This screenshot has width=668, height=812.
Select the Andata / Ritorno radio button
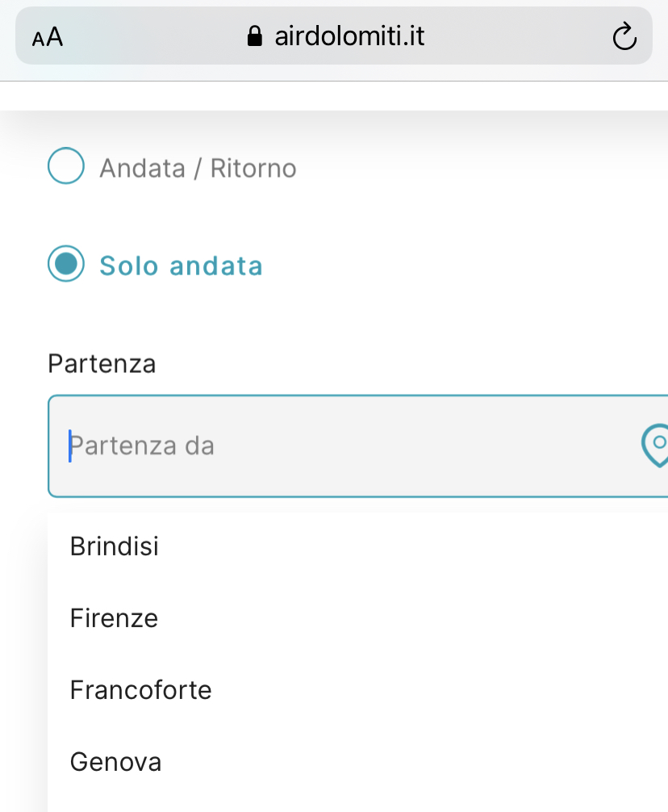coord(66,167)
